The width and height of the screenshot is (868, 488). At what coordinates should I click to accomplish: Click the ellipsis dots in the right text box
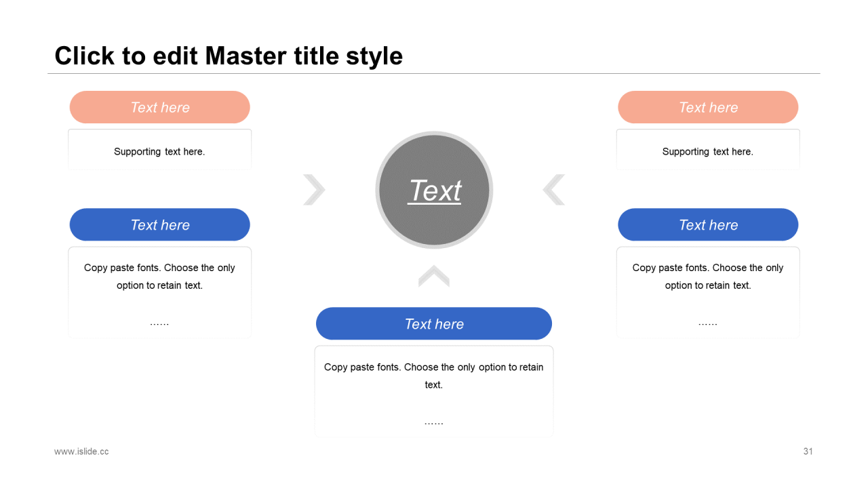coord(707,323)
